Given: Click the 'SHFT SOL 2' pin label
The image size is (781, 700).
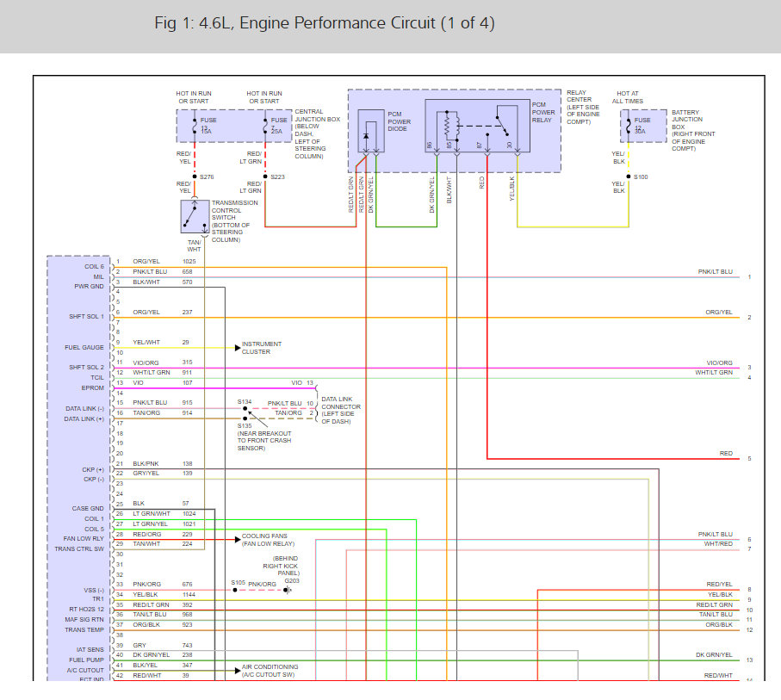Looking at the screenshot, I should pyautogui.click(x=87, y=367).
